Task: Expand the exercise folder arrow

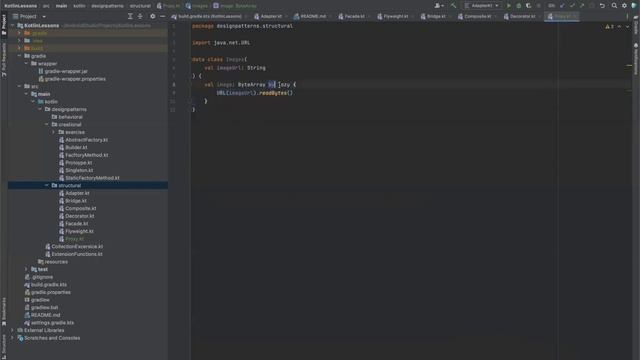Action: [x=53, y=132]
